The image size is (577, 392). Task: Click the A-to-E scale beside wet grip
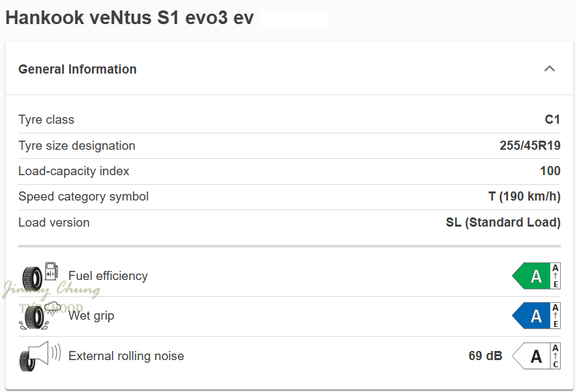pyautogui.click(x=556, y=316)
